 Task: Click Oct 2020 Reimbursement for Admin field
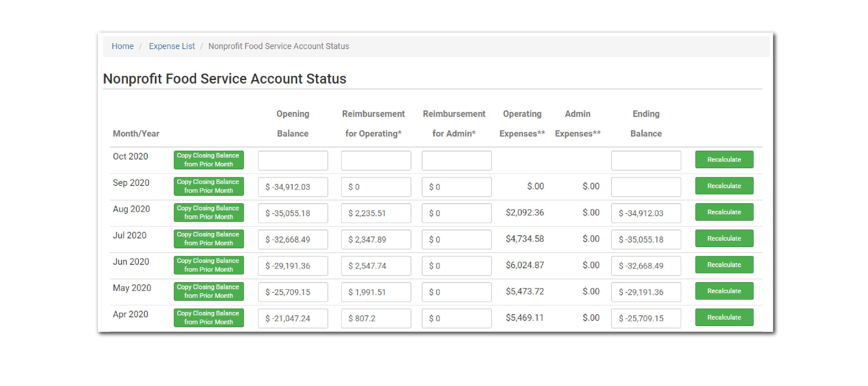[x=456, y=160]
